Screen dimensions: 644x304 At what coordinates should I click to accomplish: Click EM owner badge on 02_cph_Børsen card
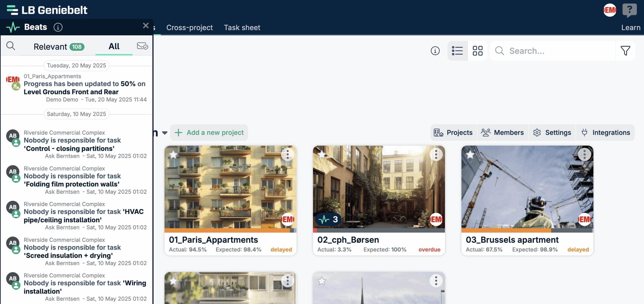(436, 219)
